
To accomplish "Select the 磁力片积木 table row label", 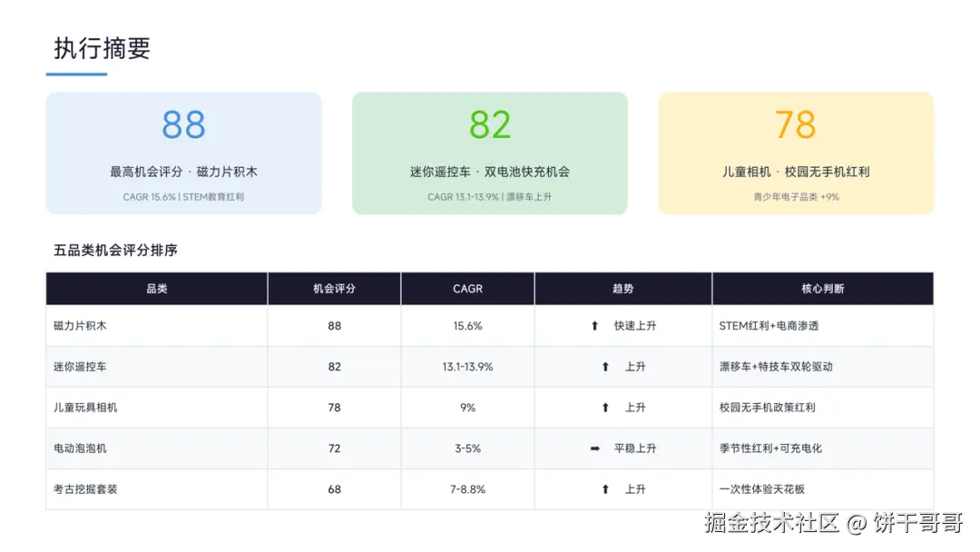I will click(80, 326).
